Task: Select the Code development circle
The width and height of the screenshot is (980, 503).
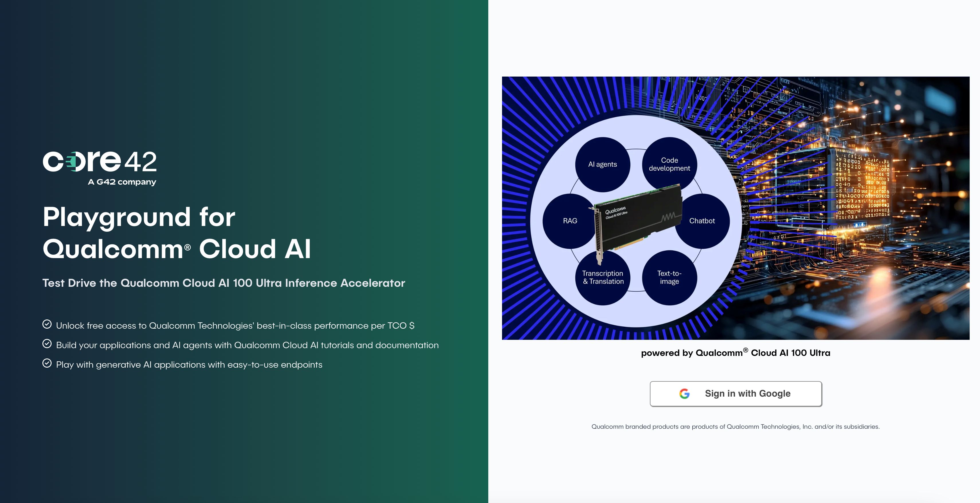Action: [670, 164]
